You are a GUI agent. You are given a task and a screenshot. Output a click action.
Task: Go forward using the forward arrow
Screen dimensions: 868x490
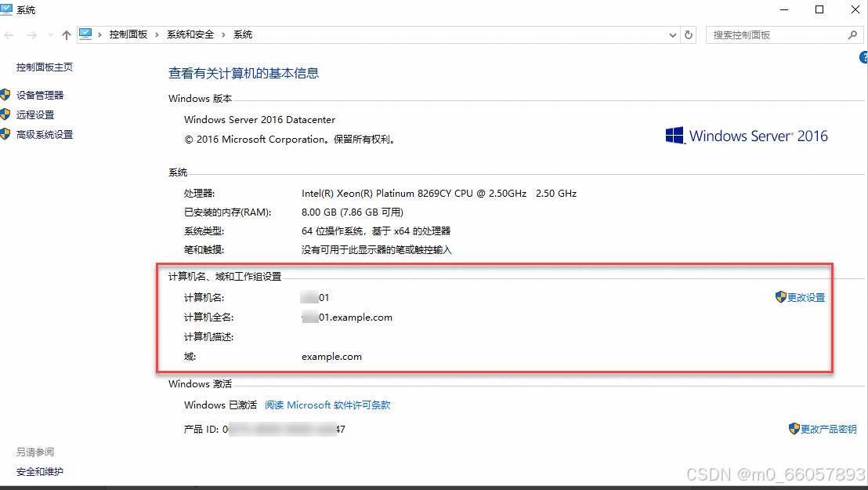coord(32,35)
